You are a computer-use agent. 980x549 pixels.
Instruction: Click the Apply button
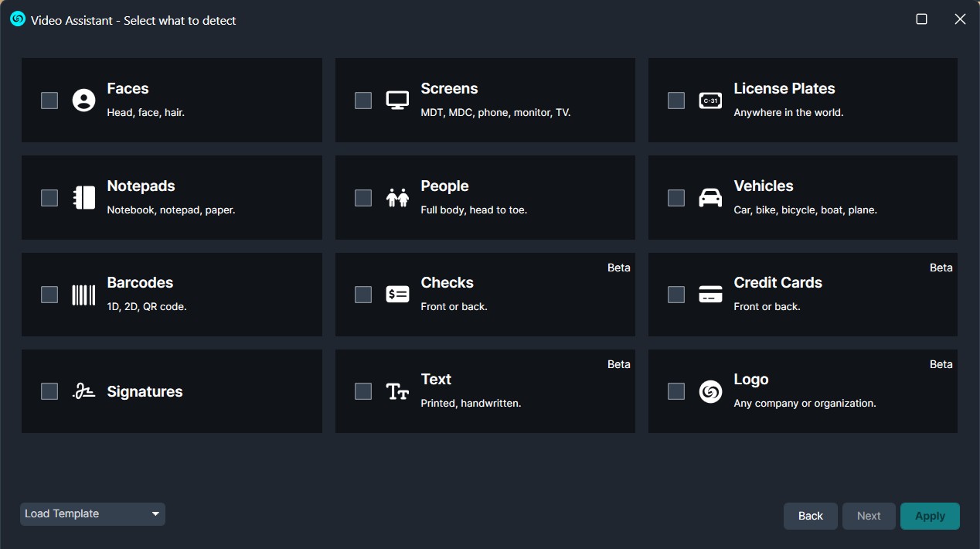click(930, 516)
